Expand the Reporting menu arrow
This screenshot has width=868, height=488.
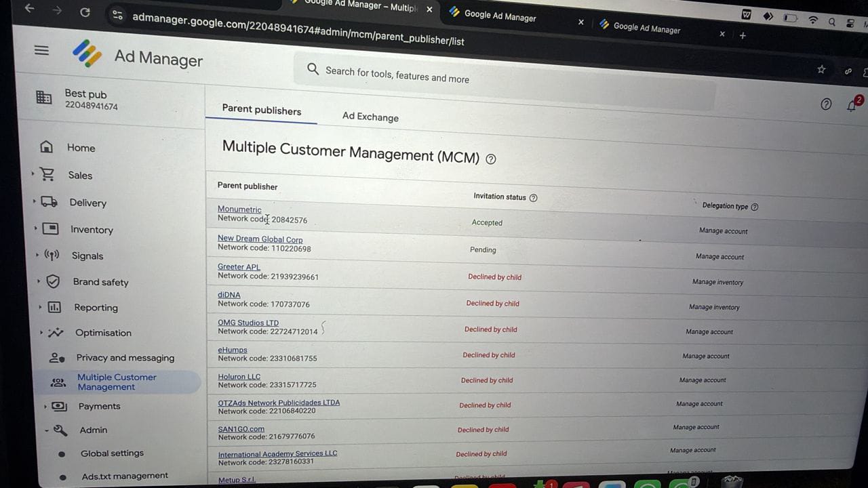(x=39, y=307)
